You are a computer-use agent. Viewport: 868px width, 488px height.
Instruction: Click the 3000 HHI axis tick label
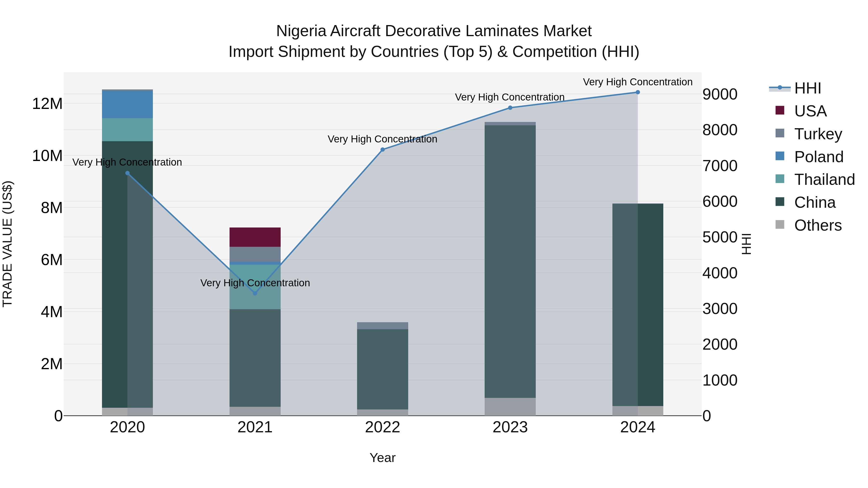(x=720, y=309)
